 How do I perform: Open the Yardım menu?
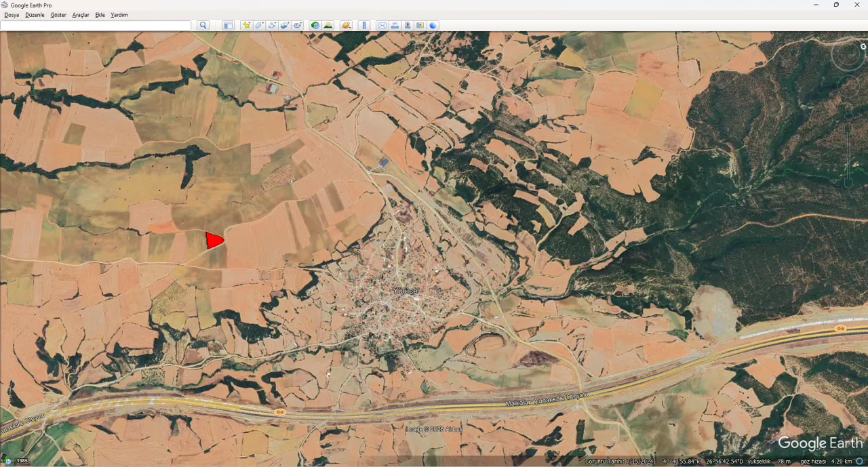point(119,15)
